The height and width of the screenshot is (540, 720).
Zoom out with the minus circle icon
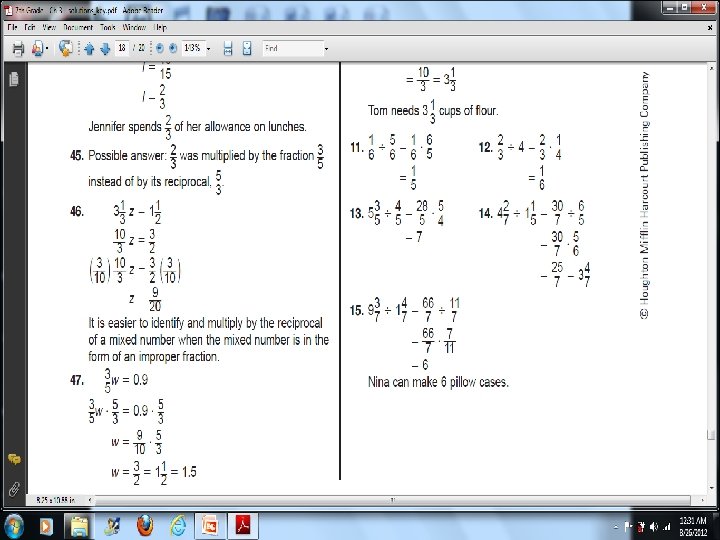tap(160, 48)
